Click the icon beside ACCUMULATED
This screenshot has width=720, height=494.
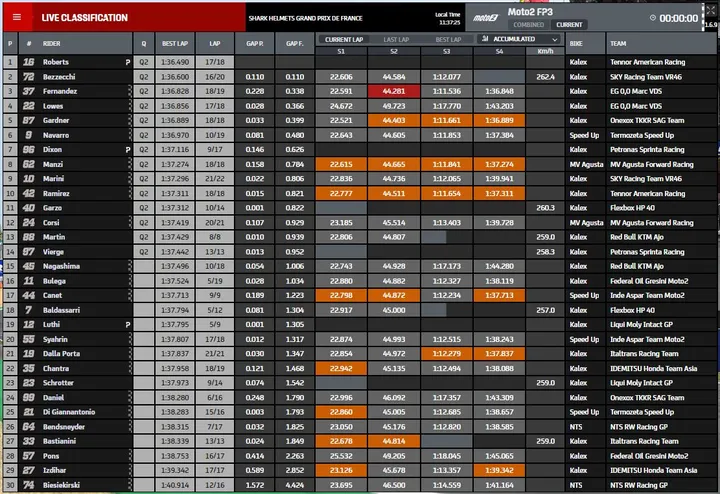[x=485, y=39]
